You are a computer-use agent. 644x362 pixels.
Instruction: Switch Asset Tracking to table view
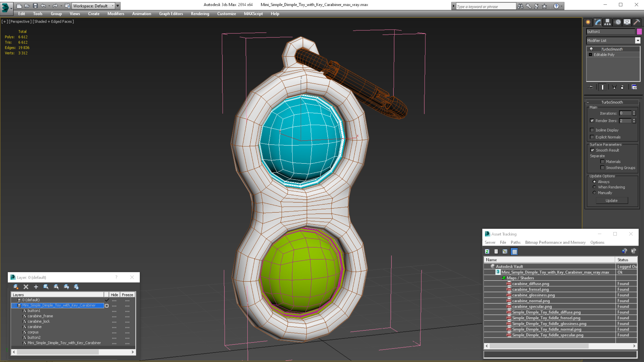coord(514,252)
